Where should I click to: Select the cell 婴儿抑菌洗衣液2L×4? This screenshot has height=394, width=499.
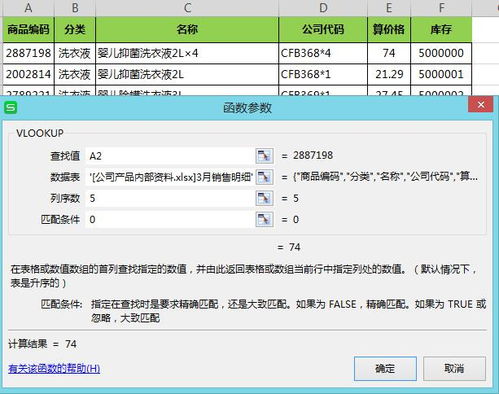tap(187, 53)
